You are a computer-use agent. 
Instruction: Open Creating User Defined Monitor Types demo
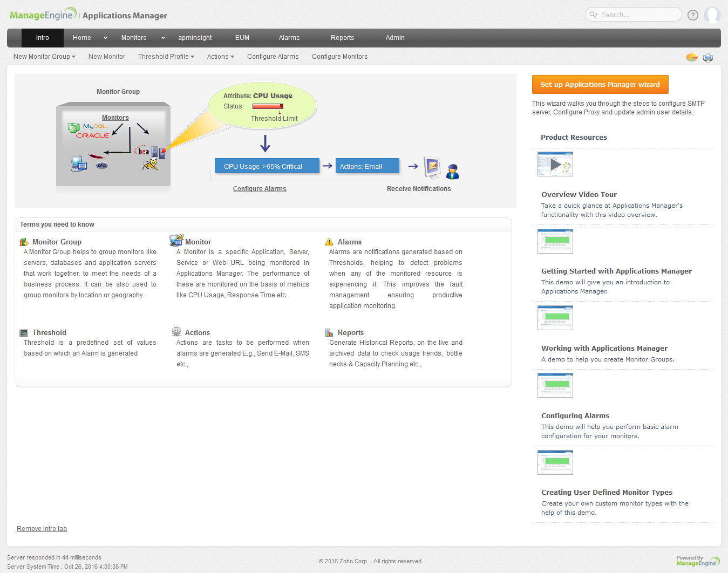click(x=607, y=493)
